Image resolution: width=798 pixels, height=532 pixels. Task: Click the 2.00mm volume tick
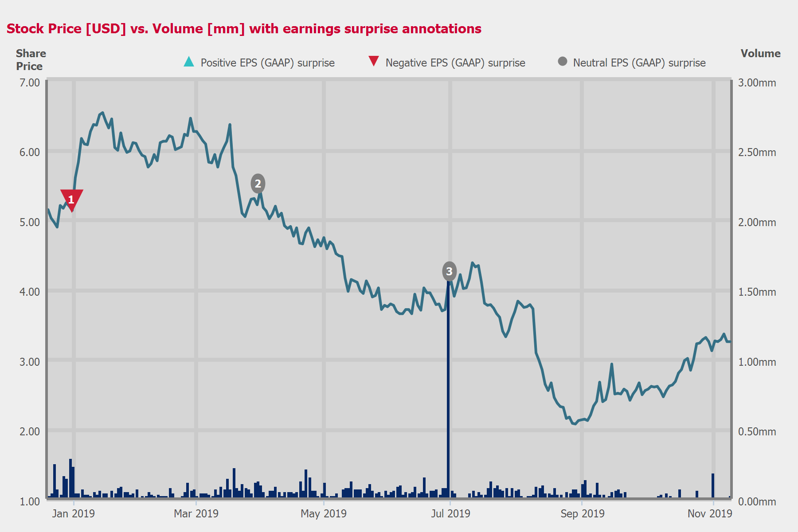[x=757, y=223]
